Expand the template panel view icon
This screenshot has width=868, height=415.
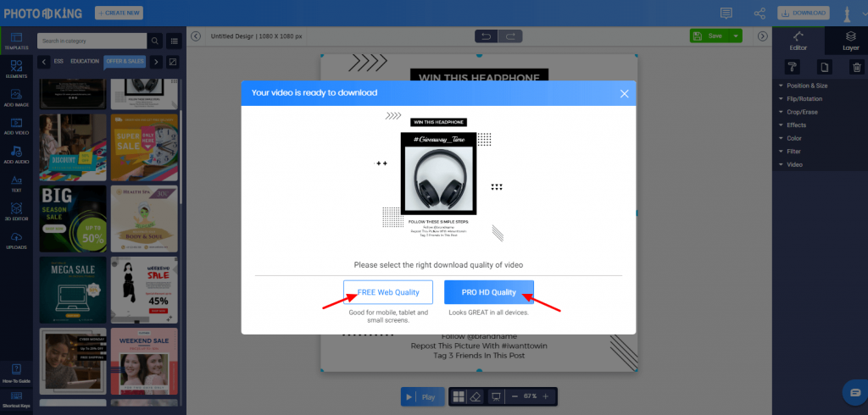coord(173,62)
